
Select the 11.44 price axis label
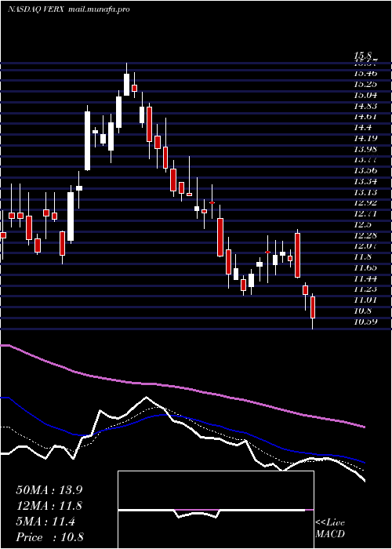tap(365, 278)
